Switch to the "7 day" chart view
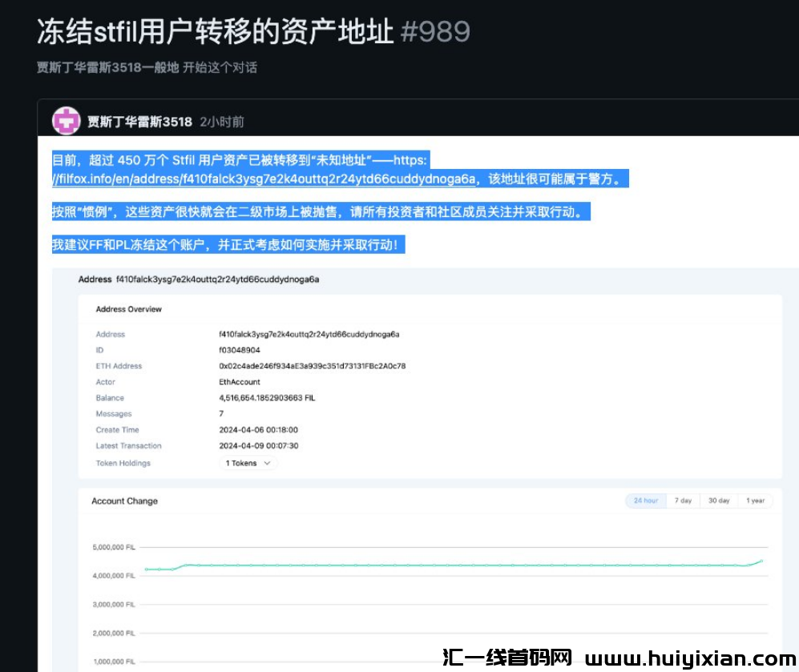Viewport: 799px width, 672px height. pyautogui.click(x=682, y=500)
